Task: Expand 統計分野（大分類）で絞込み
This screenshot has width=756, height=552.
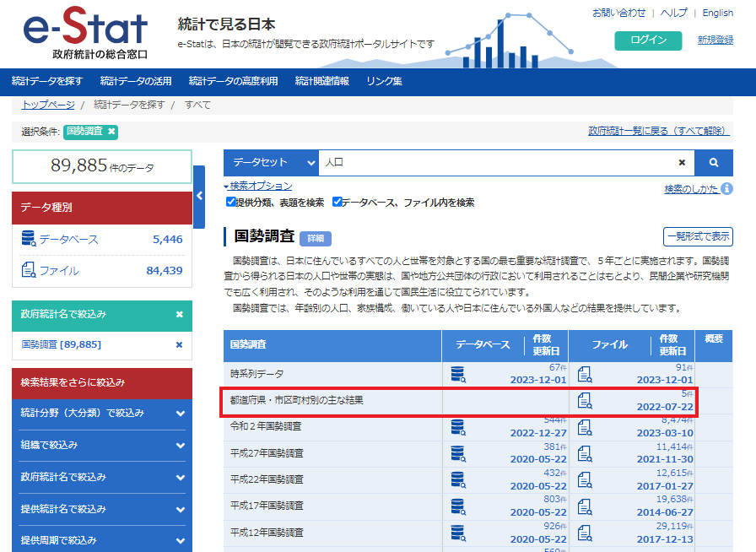Action: [102, 414]
